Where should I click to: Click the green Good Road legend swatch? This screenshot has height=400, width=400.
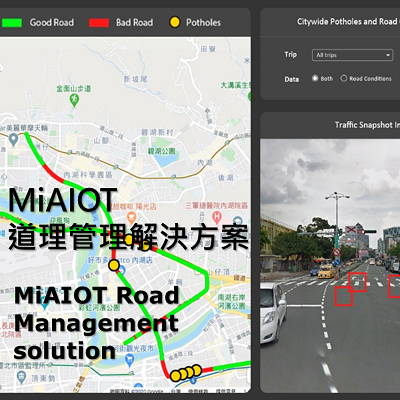click(12, 23)
